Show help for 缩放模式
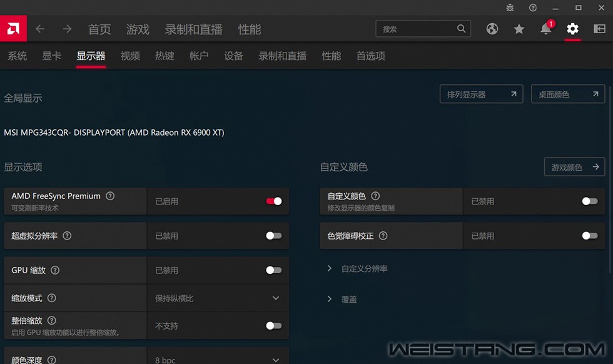The width and height of the screenshot is (613, 364). (x=51, y=298)
